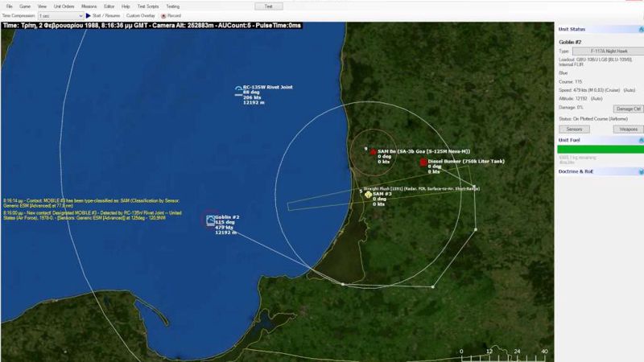Click the blue Start / Resume play arrow
The width and height of the screenshot is (644, 362).
point(88,15)
